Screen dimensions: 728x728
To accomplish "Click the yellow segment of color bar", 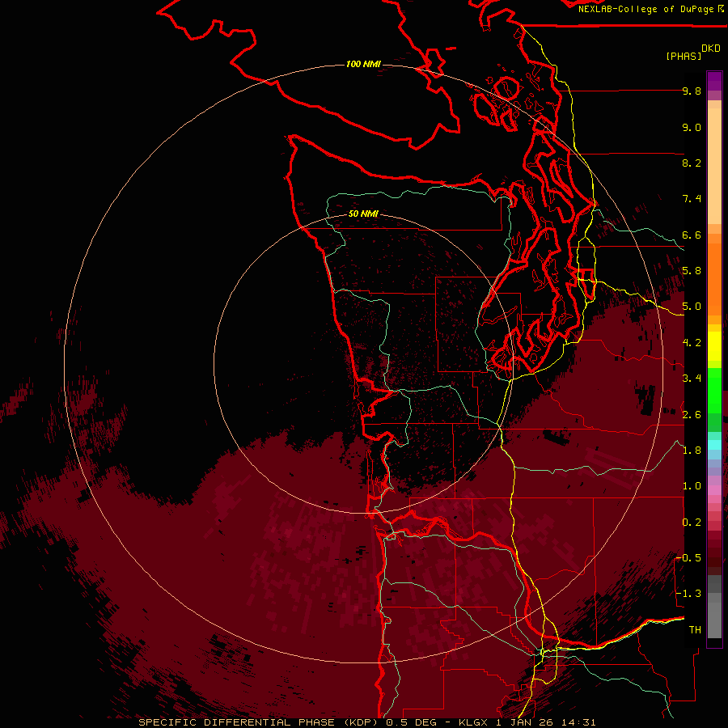I will click(x=714, y=346).
